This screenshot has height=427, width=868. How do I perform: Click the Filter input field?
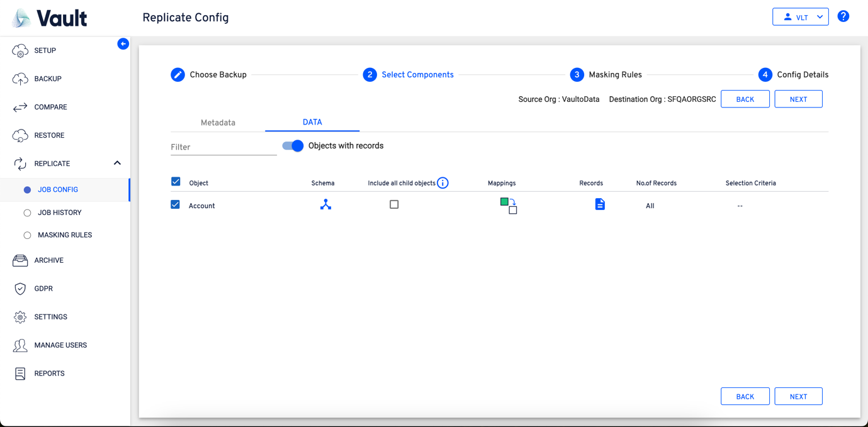click(223, 147)
